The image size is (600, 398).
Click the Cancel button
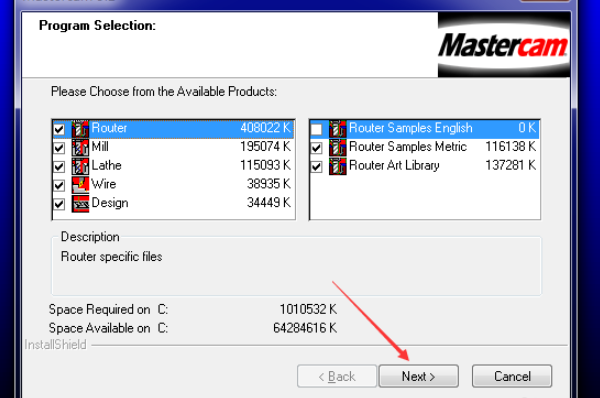pos(512,376)
